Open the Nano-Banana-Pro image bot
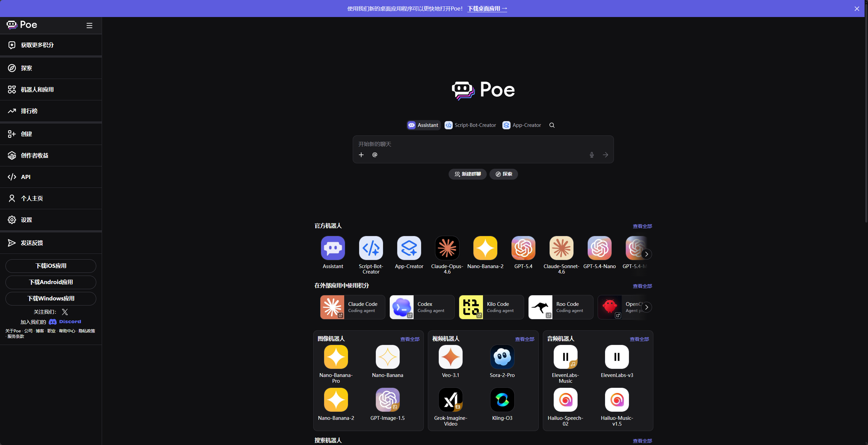Viewport: 868px width, 445px height. [336, 357]
